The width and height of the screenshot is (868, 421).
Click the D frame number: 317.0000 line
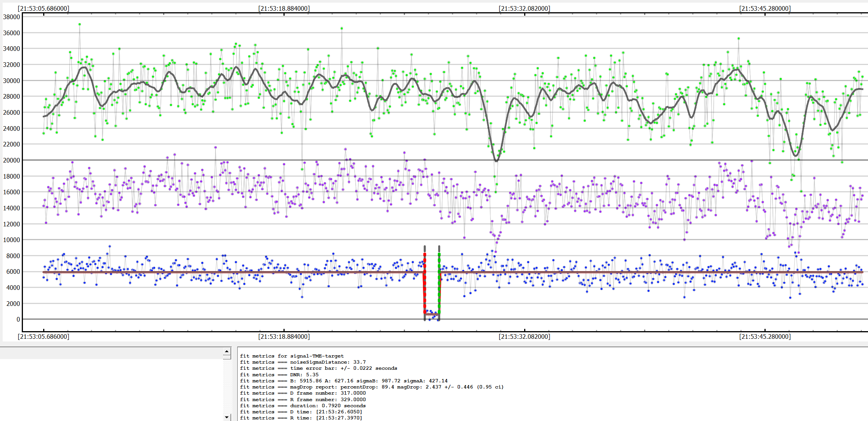(303, 393)
